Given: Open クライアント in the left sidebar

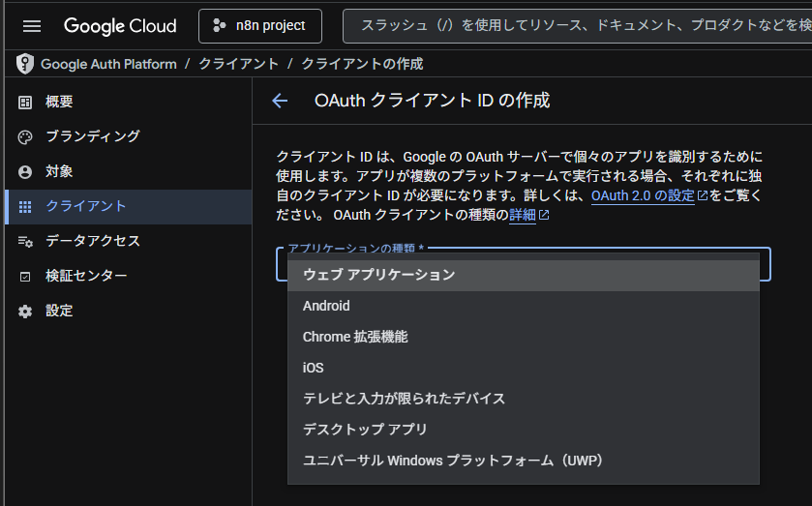Looking at the screenshot, I should [86, 206].
